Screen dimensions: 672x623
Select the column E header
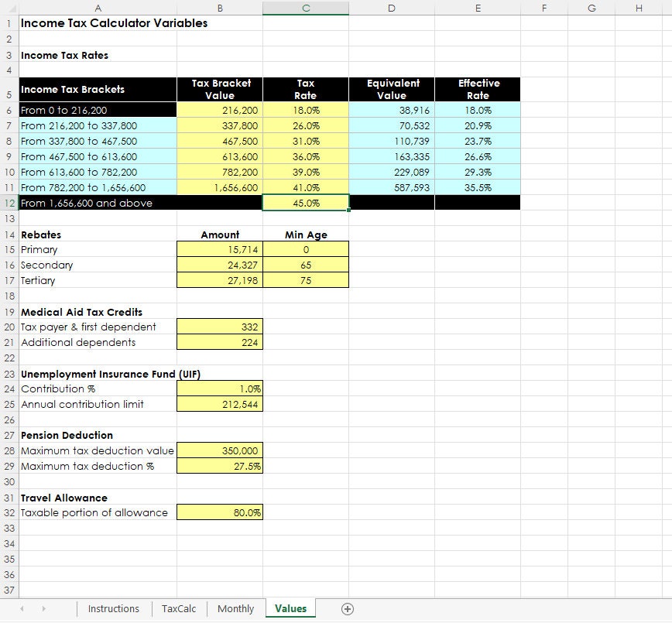pyautogui.click(x=478, y=9)
